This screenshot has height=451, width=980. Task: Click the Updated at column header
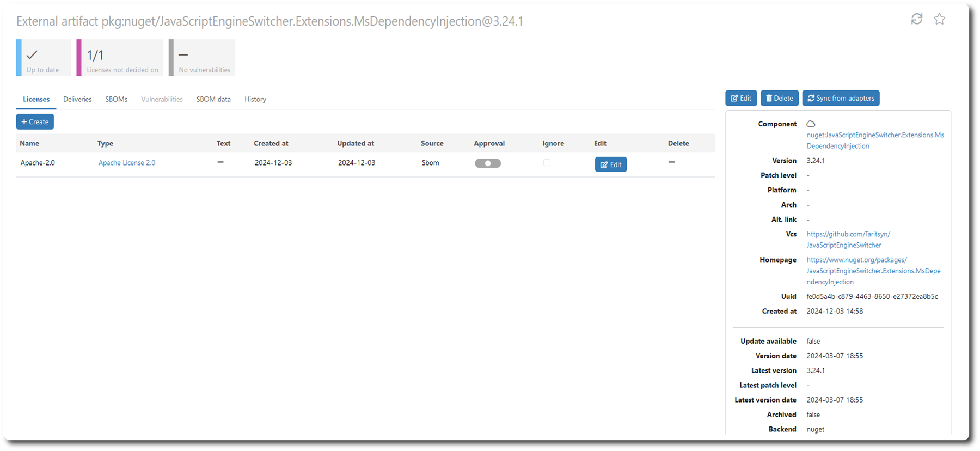356,143
